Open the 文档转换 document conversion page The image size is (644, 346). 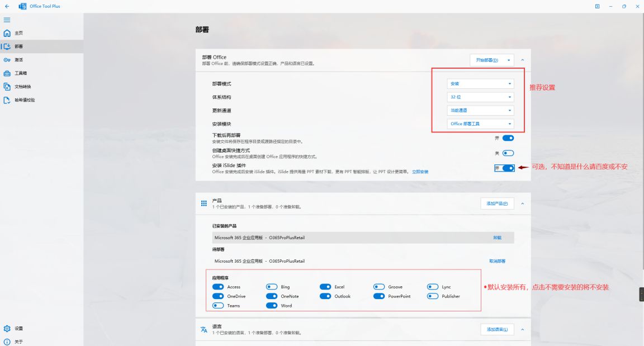[x=41, y=87]
